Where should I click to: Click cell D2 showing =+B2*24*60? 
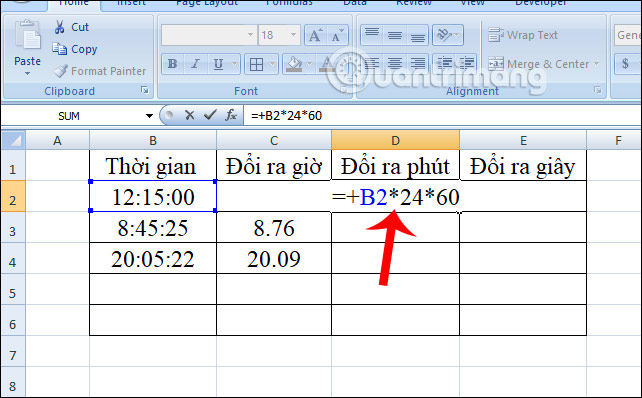tap(395, 197)
